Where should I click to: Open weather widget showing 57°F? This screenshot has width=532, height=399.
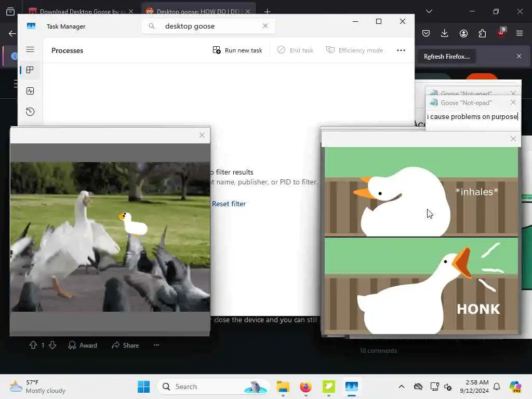37,387
